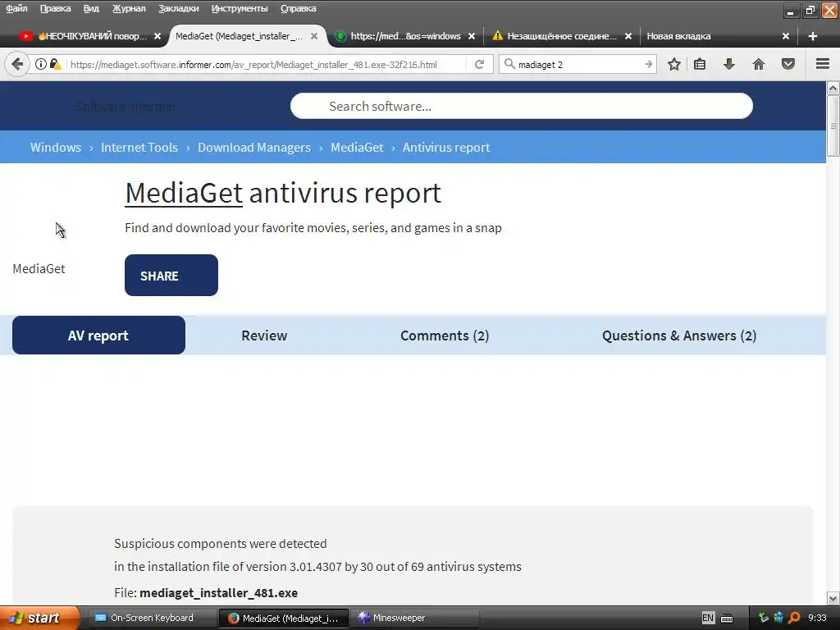Screen dimensions: 840x630
Task: Close the MediaGet installer tab
Action: coord(314,36)
